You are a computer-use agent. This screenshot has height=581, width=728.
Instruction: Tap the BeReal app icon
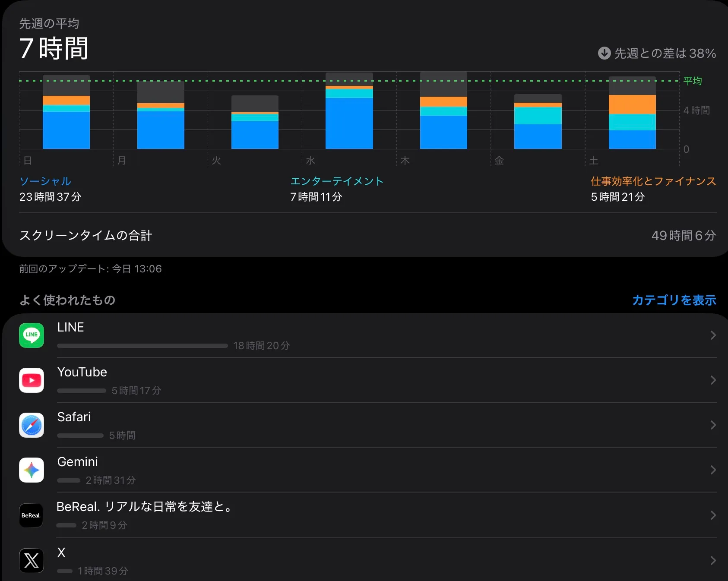point(32,515)
